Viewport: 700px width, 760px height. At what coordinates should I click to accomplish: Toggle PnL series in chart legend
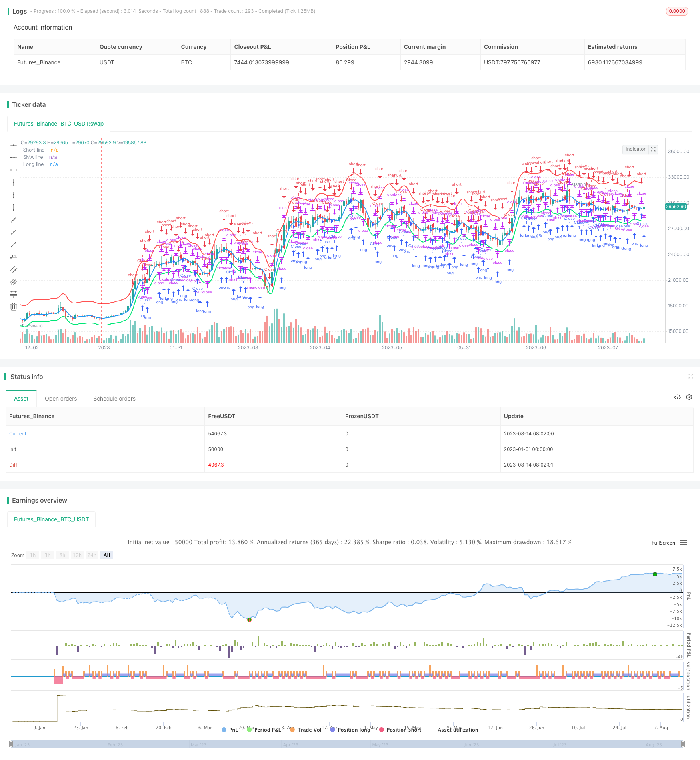point(230,730)
